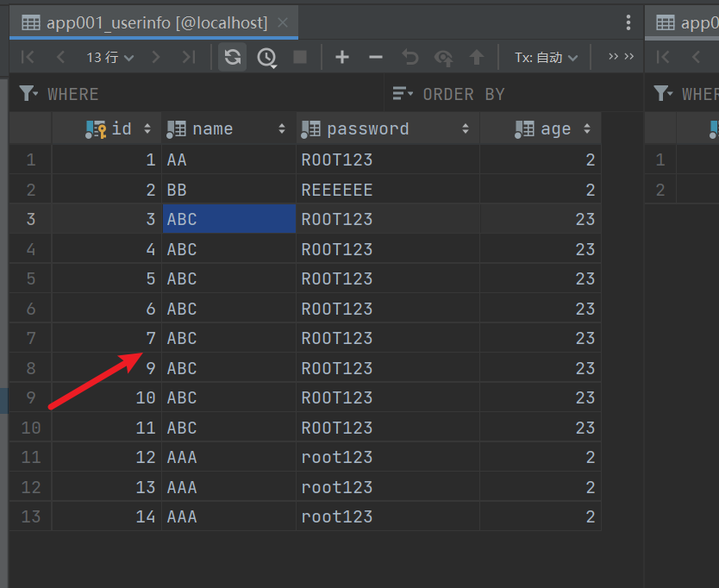Select row number 13 gutter cell
Viewport: 719px width, 588px height.
click(31, 516)
